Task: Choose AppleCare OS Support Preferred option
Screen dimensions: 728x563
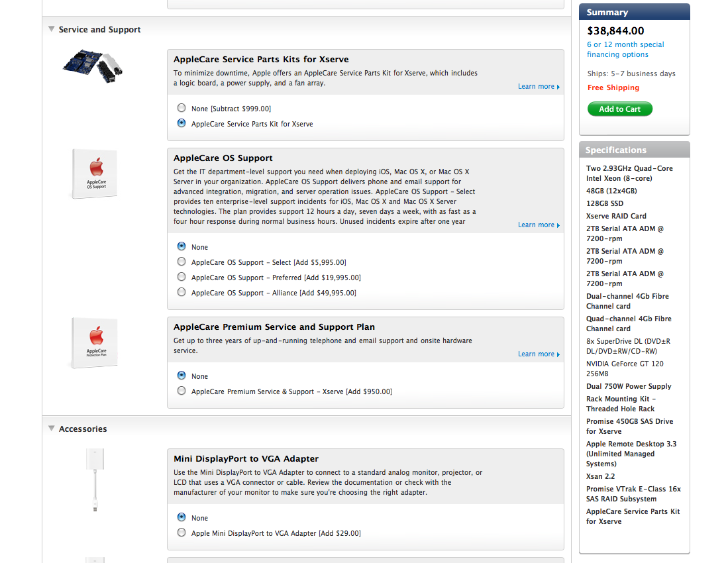Action: [182, 277]
